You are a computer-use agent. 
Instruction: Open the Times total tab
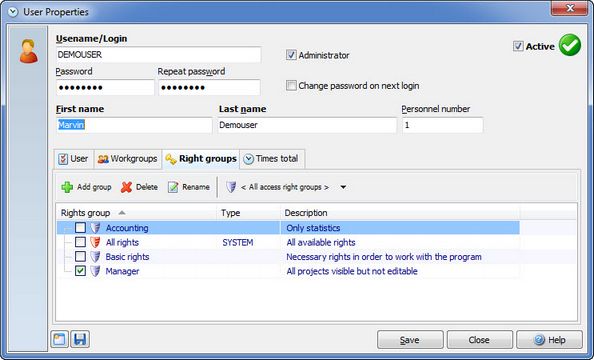pos(272,159)
